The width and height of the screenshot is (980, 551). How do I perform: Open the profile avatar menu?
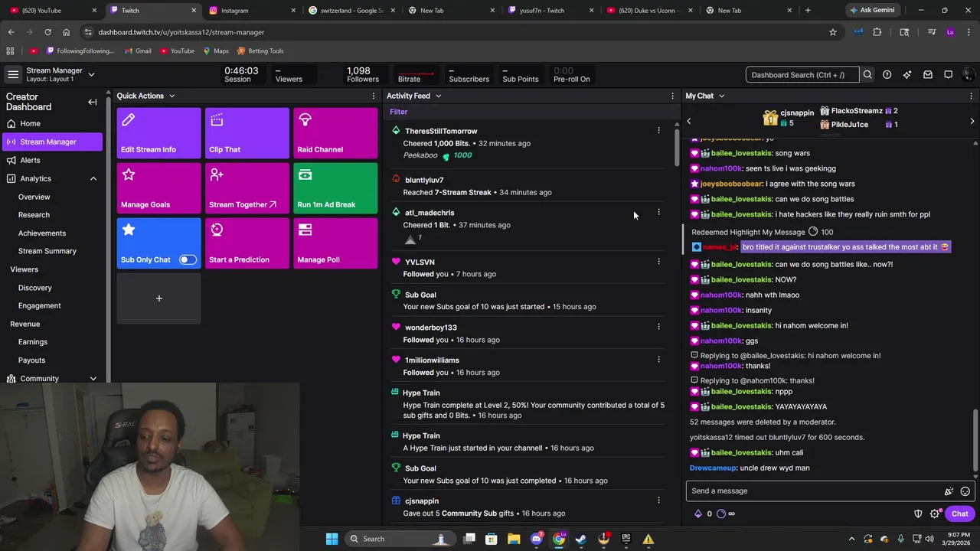point(969,75)
